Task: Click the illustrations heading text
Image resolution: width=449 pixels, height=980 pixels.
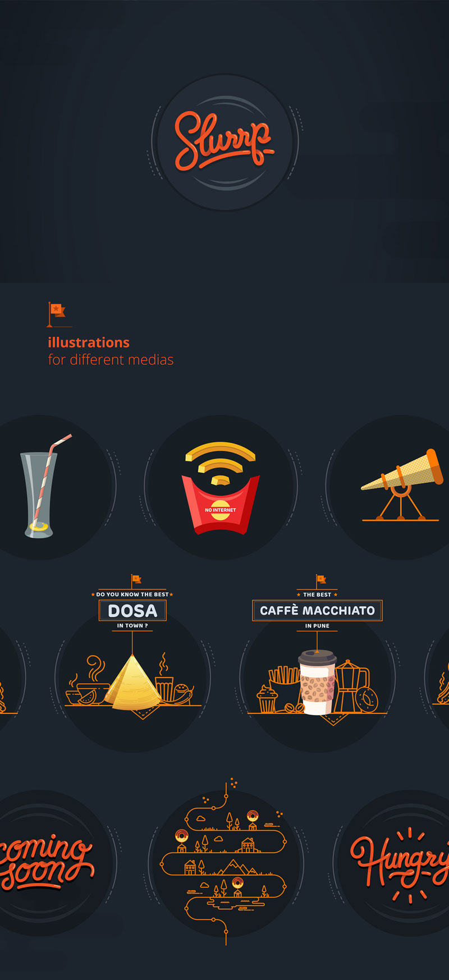Action: [x=89, y=342]
